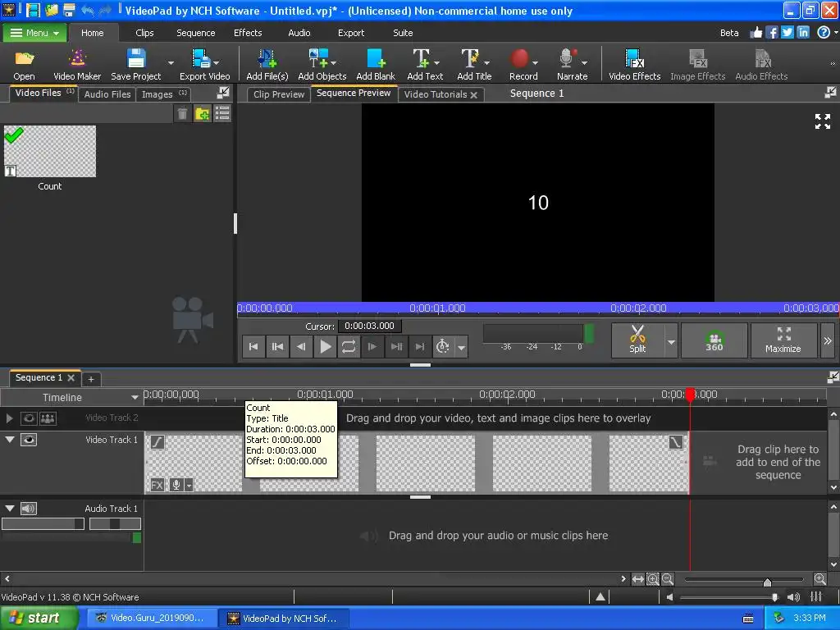Open the help question mark icon
This screenshot has width=840, height=630.
point(824,32)
